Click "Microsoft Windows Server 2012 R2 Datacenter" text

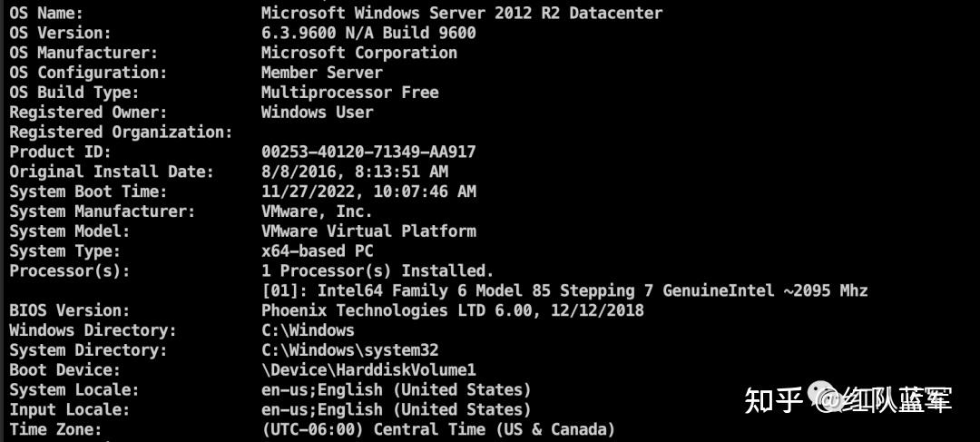click(x=462, y=13)
